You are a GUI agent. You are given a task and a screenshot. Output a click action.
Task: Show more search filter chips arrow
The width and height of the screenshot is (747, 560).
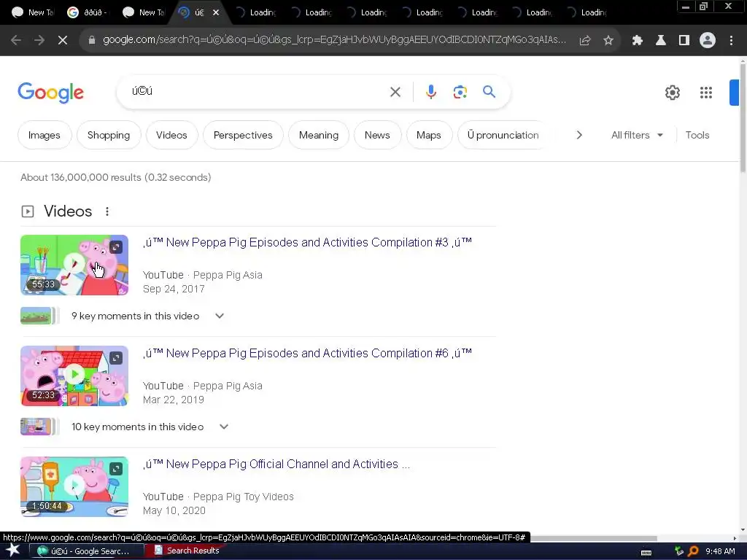coord(579,135)
